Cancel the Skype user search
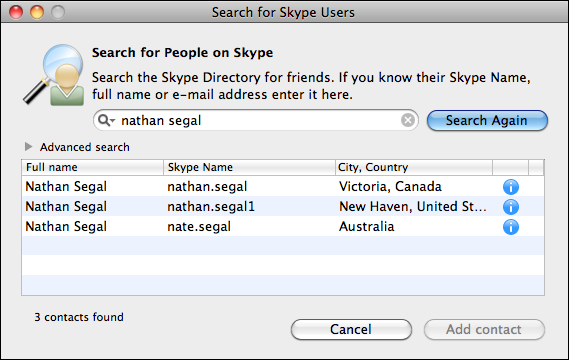569x360 pixels. (351, 330)
